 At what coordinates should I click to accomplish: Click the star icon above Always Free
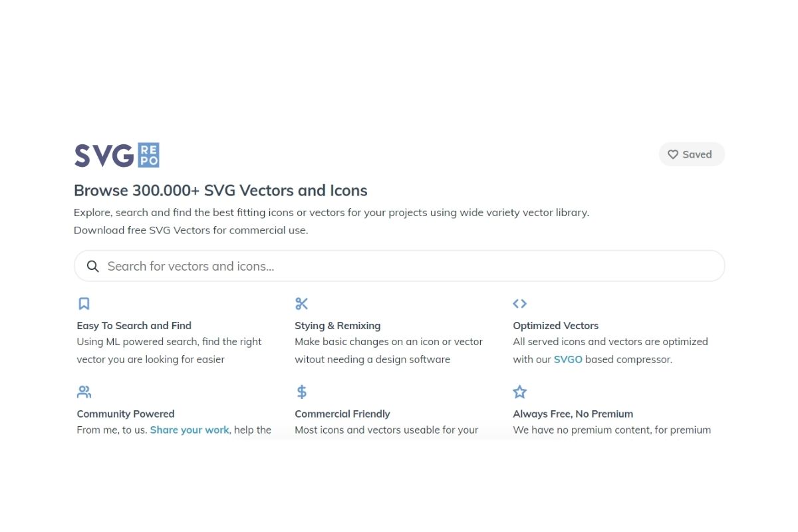pos(520,392)
